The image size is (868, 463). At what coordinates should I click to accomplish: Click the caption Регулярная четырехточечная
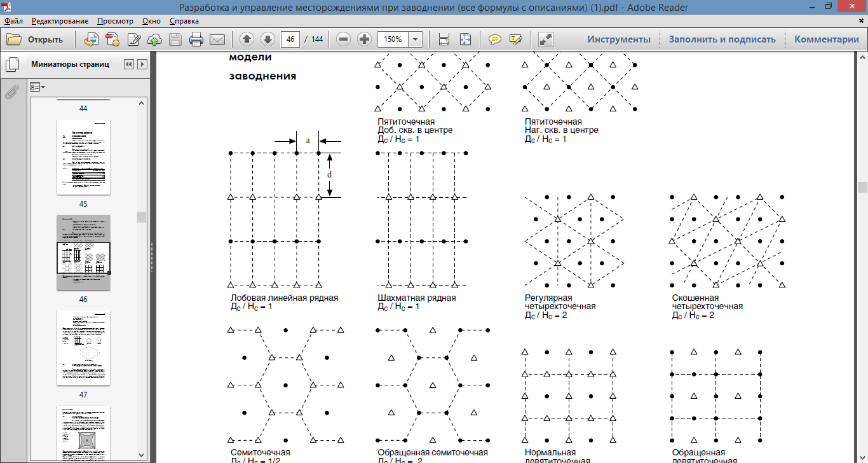[560, 302]
